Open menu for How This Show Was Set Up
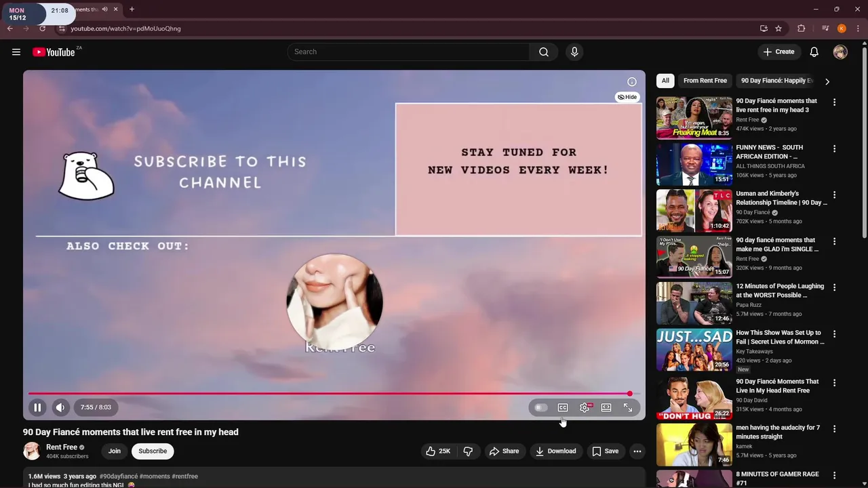The height and width of the screenshot is (488, 868). pyautogui.click(x=834, y=334)
